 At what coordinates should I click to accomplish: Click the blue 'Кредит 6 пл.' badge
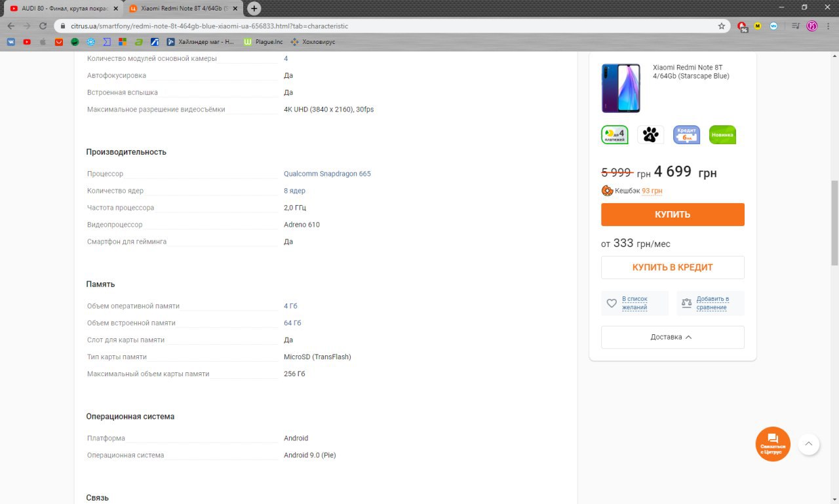[686, 134]
